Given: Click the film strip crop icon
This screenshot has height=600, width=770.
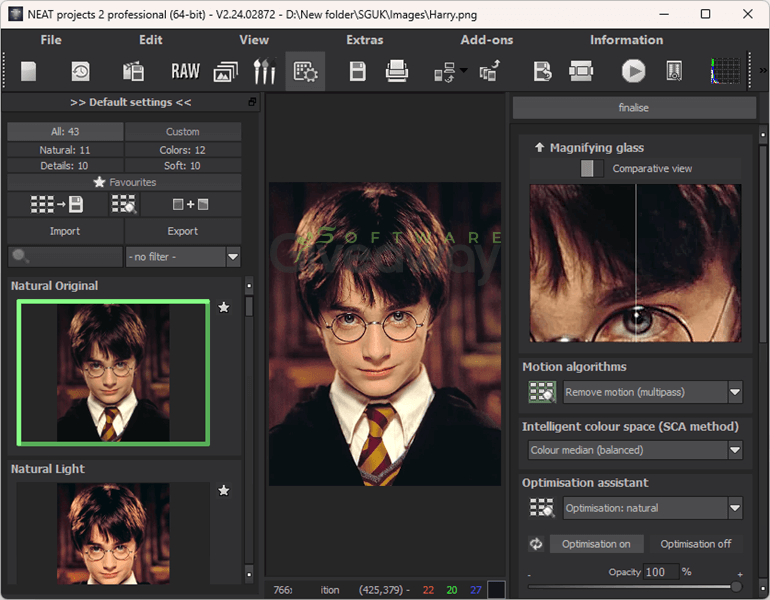Looking at the screenshot, I should click(581, 71).
